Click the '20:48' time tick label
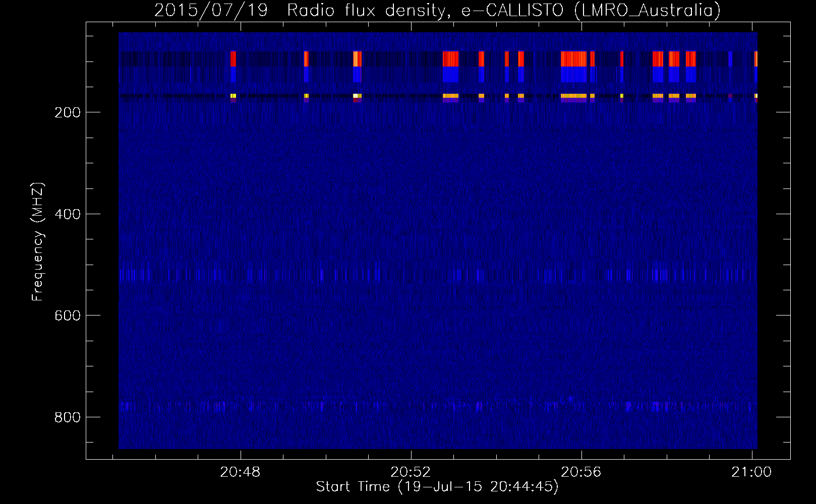The height and width of the screenshot is (504, 816). [x=241, y=472]
